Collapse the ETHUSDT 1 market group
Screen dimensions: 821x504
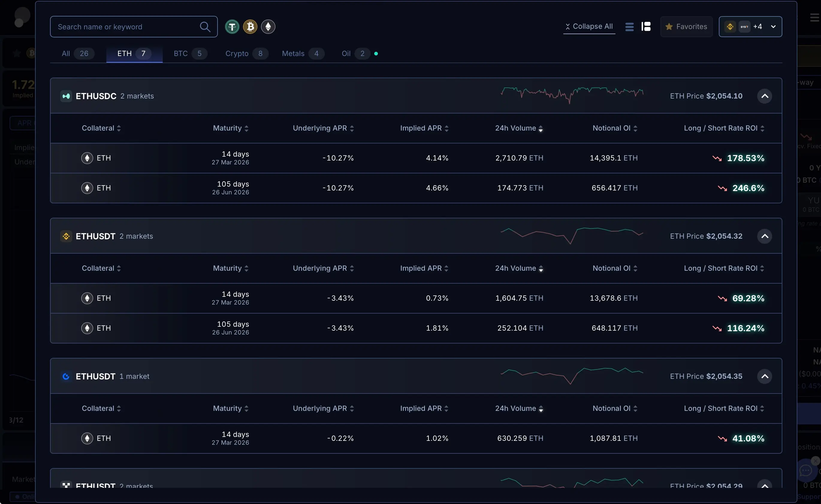click(764, 376)
